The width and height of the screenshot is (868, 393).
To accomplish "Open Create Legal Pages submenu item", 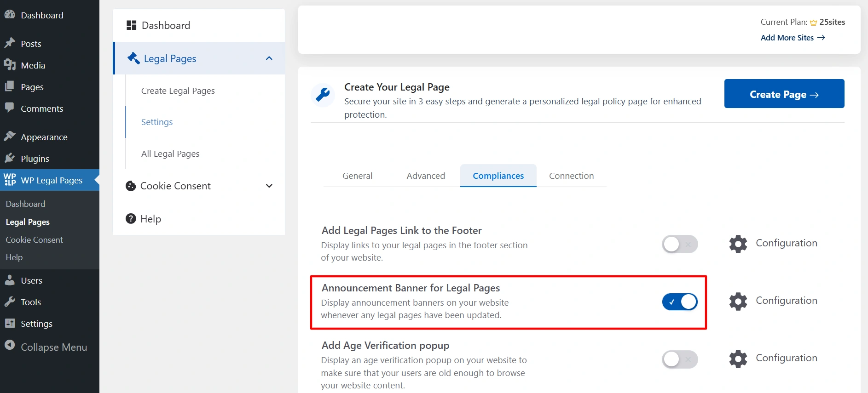I will point(178,91).
